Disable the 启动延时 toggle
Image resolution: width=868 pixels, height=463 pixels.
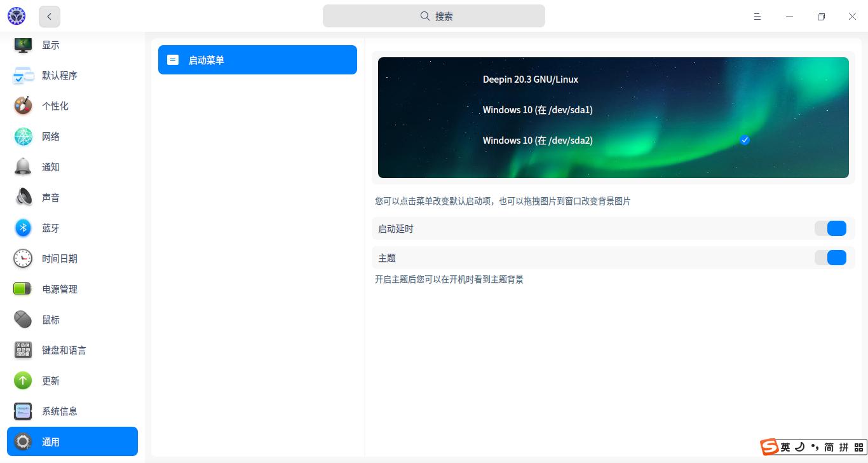click(831, 228)
